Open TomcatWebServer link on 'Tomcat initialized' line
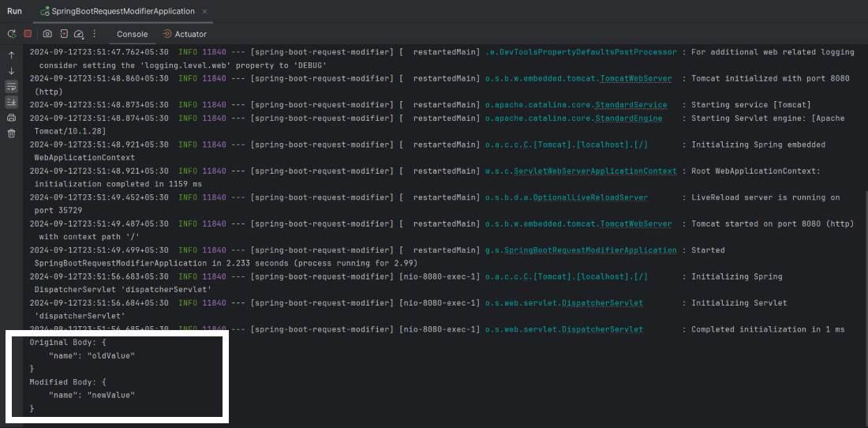Image resolution: width=868 pixels, height=428 pixels. pos(636,79)
